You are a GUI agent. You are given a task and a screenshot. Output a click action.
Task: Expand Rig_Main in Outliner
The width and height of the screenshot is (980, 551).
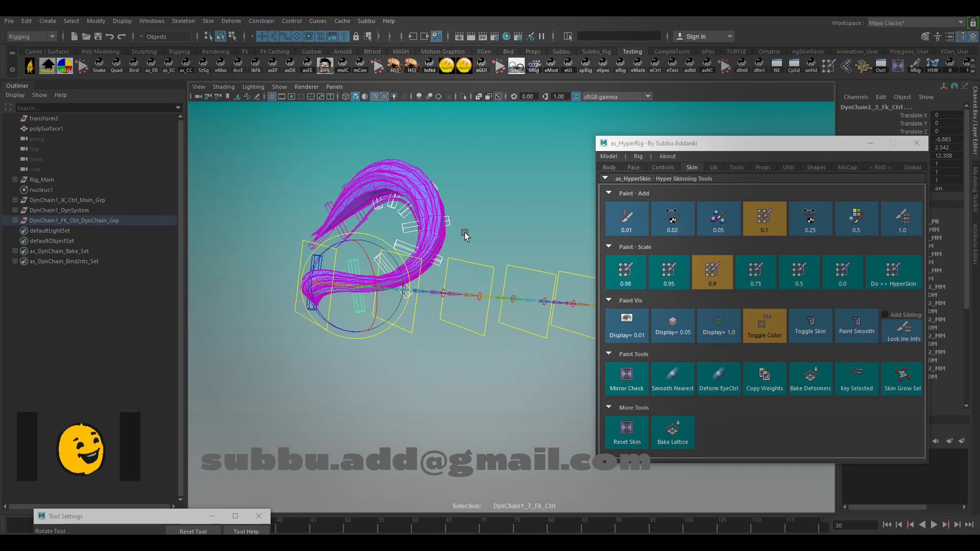pyautogui.click(x=15, y=179)
